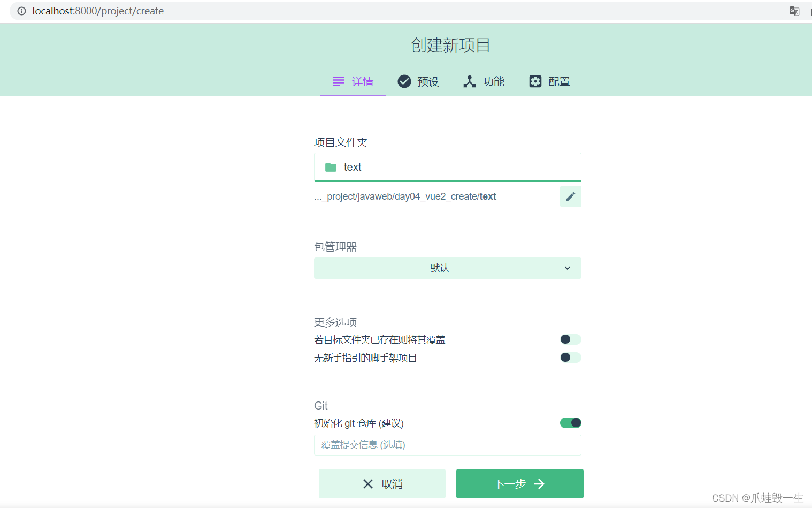Open the 包管理器 package manager dropdown
Screen dimensions: 812x508
(x=448, y=268)
